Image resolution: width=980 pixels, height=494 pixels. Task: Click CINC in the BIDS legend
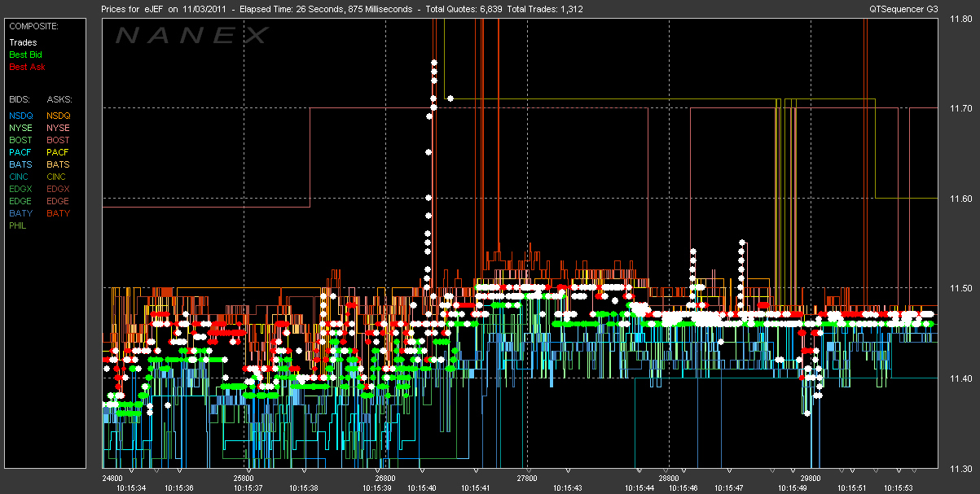(x=20, y=176)
